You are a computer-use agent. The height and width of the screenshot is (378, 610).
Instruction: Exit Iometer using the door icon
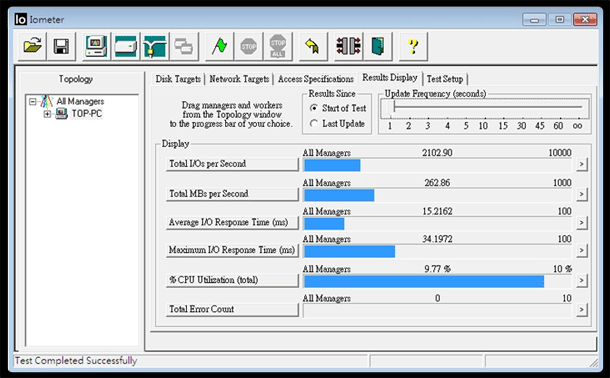pyautogui.click(x=377, y=46)
